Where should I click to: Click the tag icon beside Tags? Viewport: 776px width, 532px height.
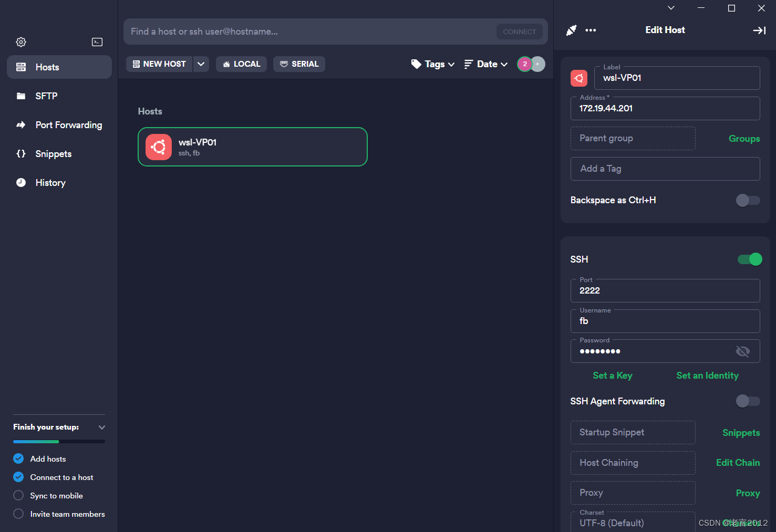(x=416, y=64)
